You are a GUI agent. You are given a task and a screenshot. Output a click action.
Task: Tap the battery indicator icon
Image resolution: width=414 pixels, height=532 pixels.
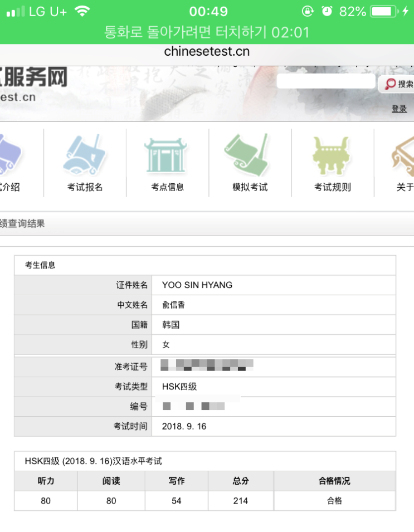385,12
